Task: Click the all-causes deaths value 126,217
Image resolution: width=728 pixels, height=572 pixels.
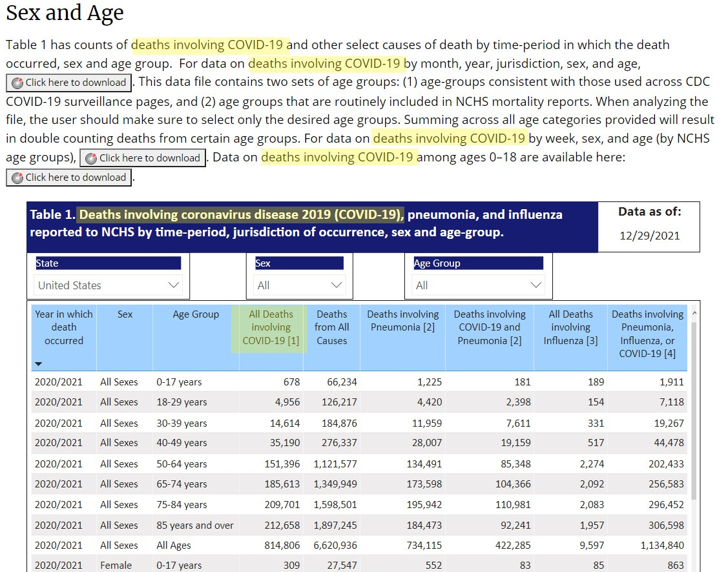Action: 339,402
